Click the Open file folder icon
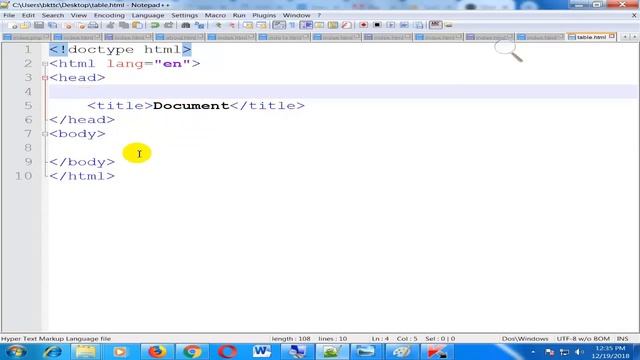640x360 pixels. click(25, 25)
